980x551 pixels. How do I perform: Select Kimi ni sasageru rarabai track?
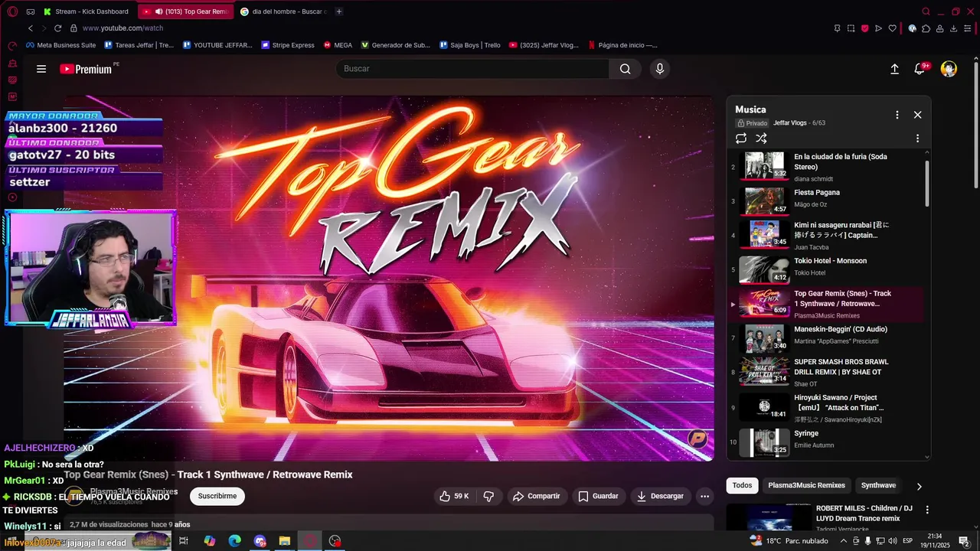tap(825, 235)
